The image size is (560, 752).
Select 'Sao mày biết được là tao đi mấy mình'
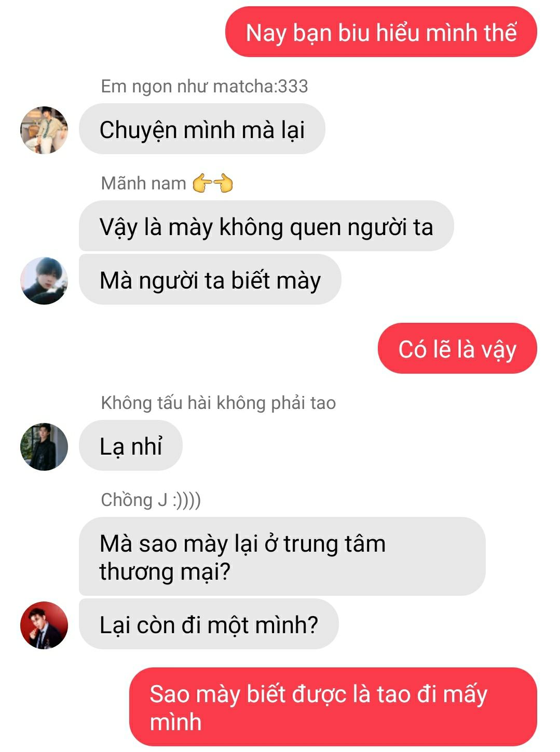pos(333,707)
